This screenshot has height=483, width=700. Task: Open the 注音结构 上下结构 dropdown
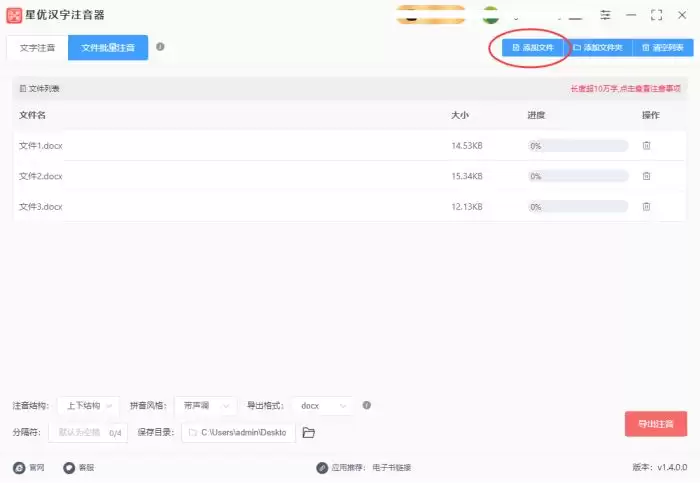(x=88, y=406)
